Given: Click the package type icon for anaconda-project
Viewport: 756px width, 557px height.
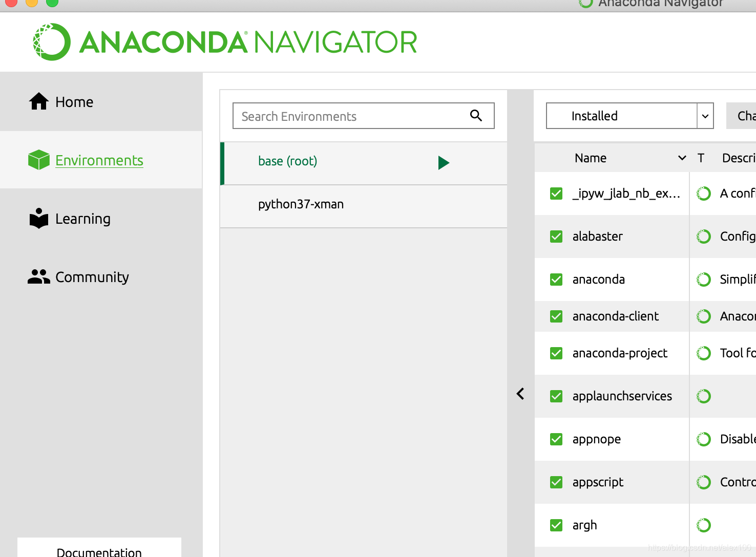Looking at the screenshot, I should click(704, 353).
